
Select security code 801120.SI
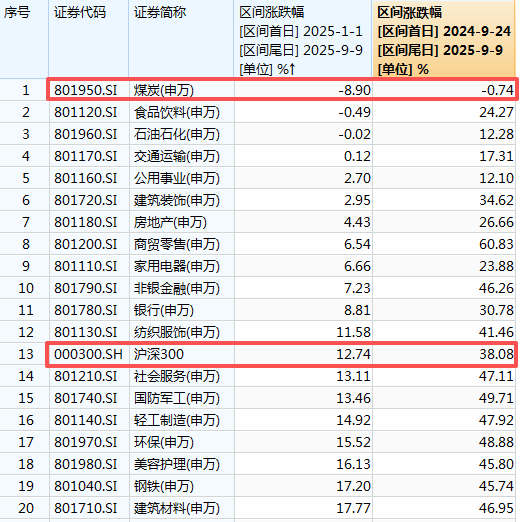click(86, 112)
